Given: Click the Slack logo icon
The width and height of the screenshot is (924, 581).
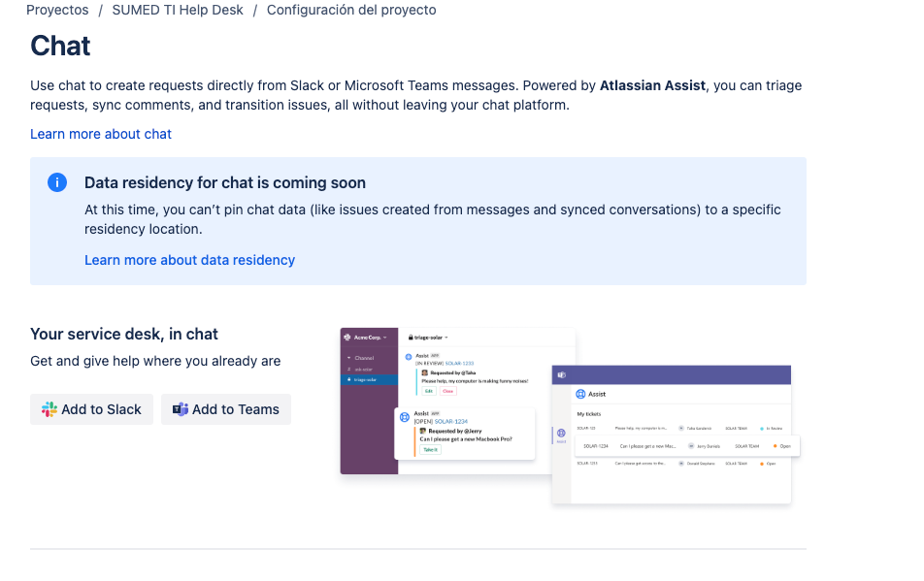Looking at the screenshot, I should point(49,409).
